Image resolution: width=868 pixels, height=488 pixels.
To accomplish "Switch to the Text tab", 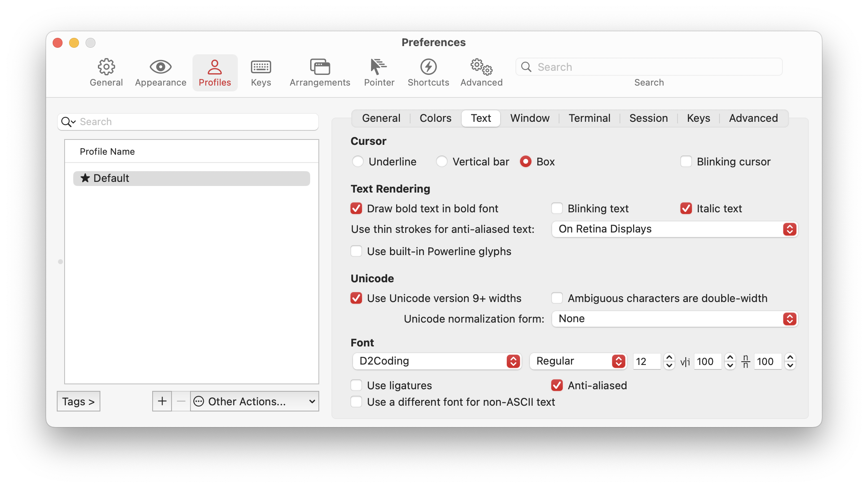I will pos(481,118).
